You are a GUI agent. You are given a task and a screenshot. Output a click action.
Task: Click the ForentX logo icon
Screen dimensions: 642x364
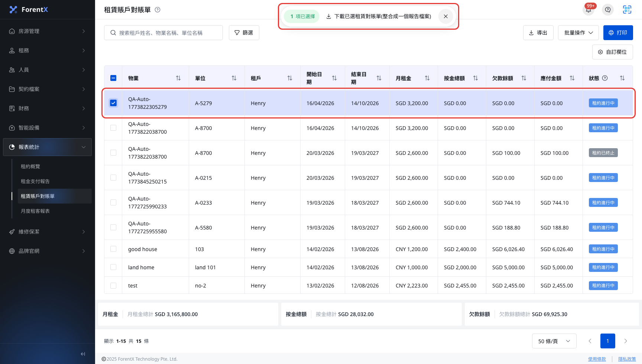click(13, 10)
